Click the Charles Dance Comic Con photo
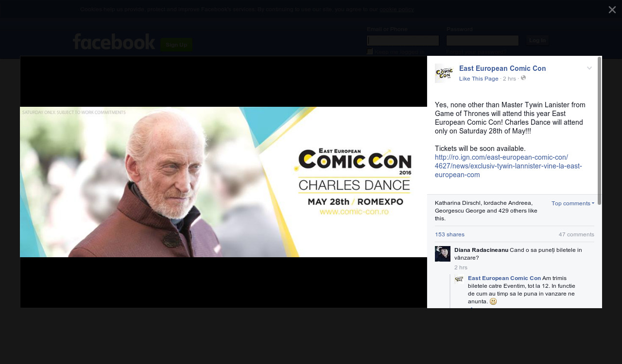The image size is (622, 364). pyautogui.click(x=224, y=182)
